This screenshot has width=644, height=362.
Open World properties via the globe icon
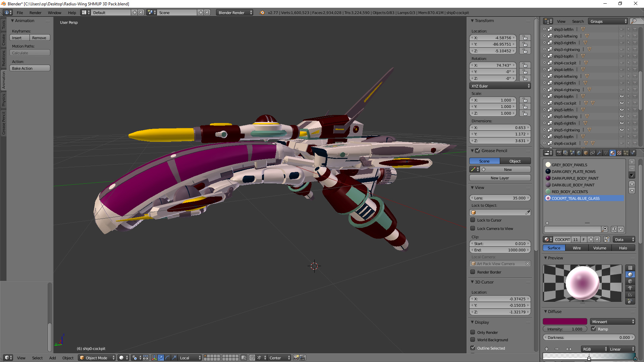point(579,153)
